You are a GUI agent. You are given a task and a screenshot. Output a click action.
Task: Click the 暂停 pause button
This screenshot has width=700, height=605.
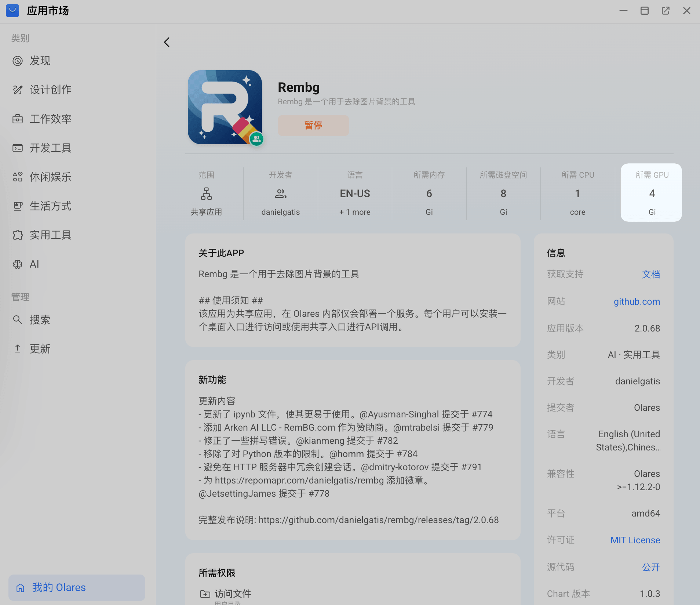[313, 125]
